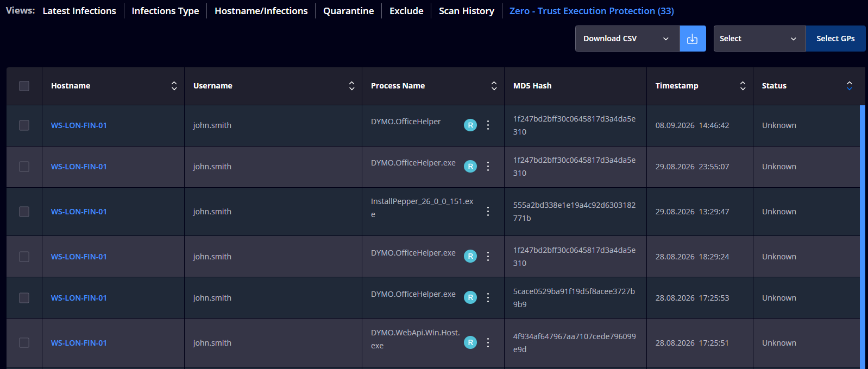Open kebab menu in the 14:46:42 row

(488, 125)
